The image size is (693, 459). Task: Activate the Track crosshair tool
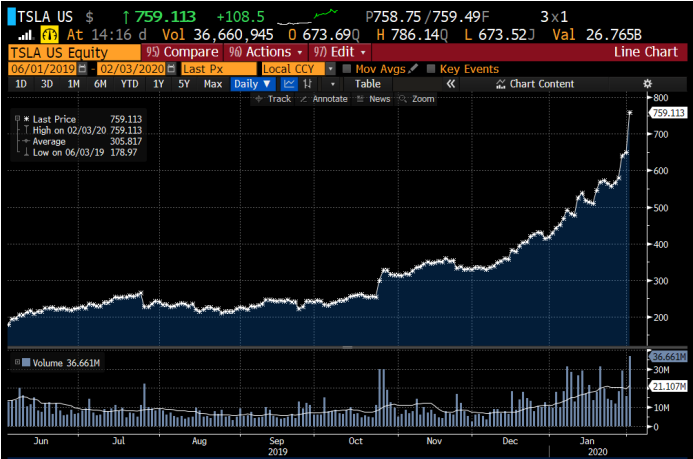click(x=273, y=99)
